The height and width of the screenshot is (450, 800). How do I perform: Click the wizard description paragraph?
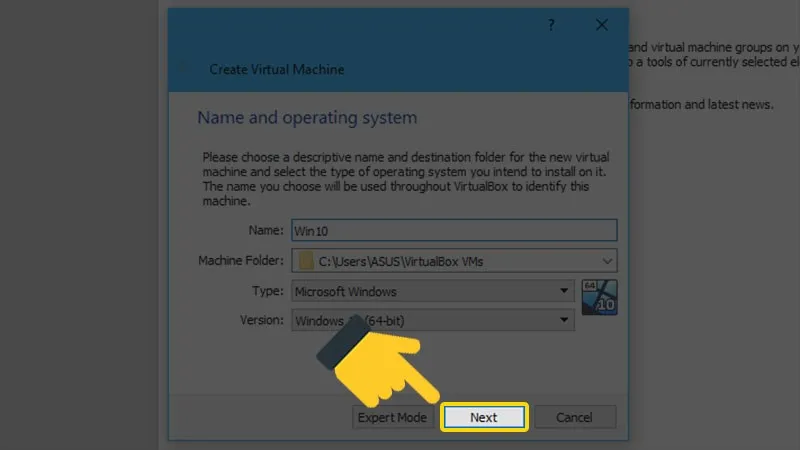click(x=405, y=179)
